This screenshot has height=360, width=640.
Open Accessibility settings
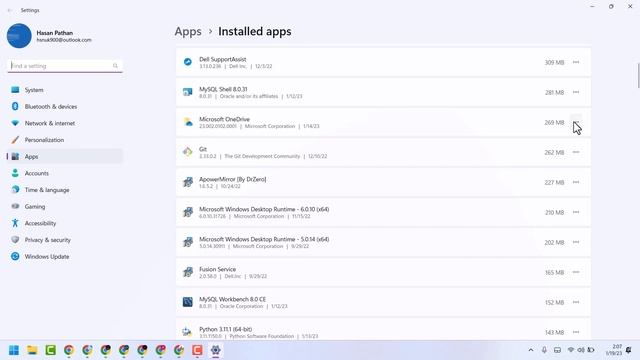pos(65,223)
